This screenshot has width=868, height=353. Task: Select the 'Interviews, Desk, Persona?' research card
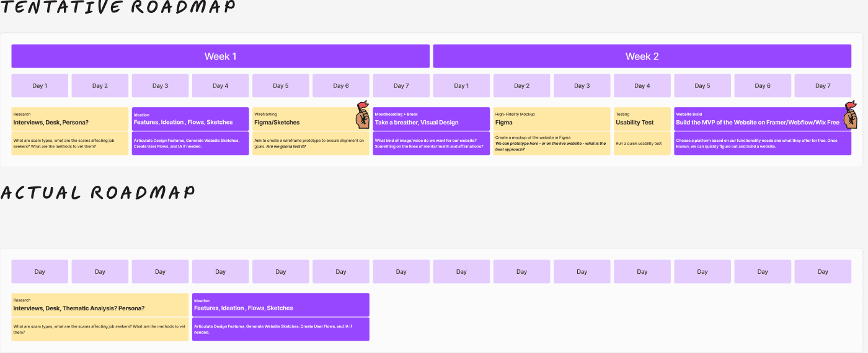point(70,119)
